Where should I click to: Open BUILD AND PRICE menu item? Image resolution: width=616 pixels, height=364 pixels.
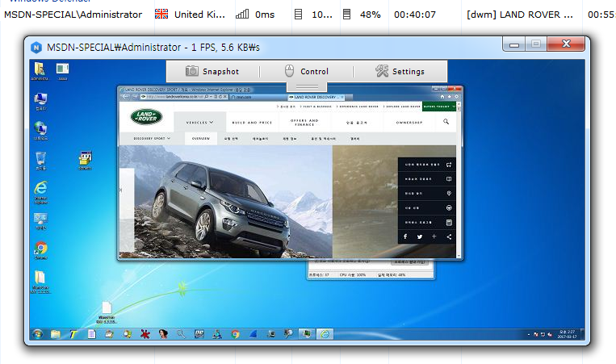tap(252, 123)
